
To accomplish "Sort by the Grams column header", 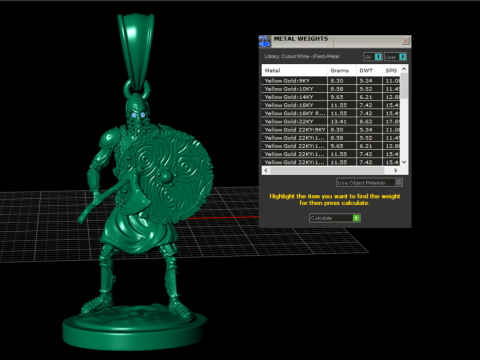I will tap(342, 70).
